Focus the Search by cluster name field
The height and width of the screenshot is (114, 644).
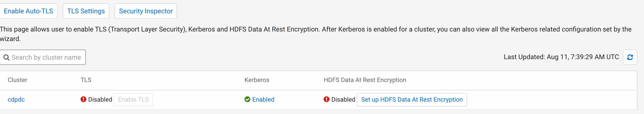(x=46, y=57)
